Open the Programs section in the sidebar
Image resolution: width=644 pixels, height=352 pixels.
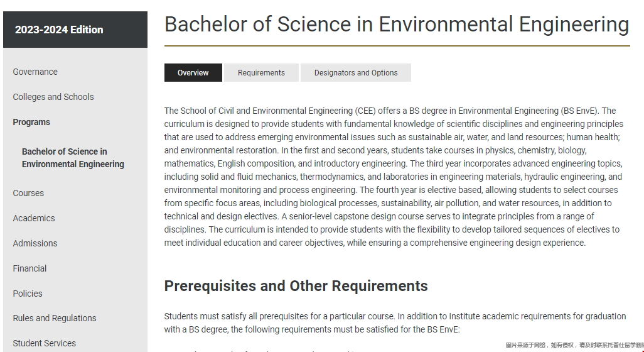[31, 122]
